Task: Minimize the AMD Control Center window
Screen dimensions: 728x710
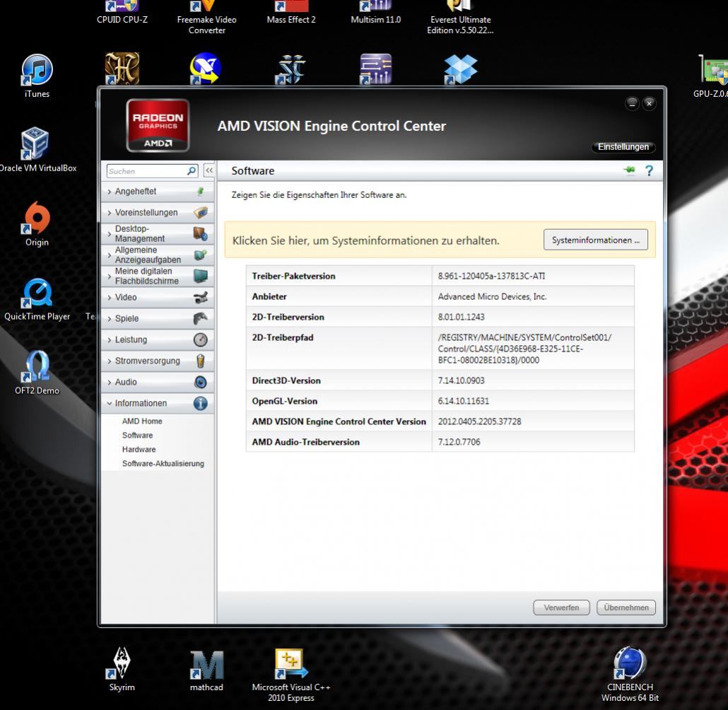Action: (632, 103)
